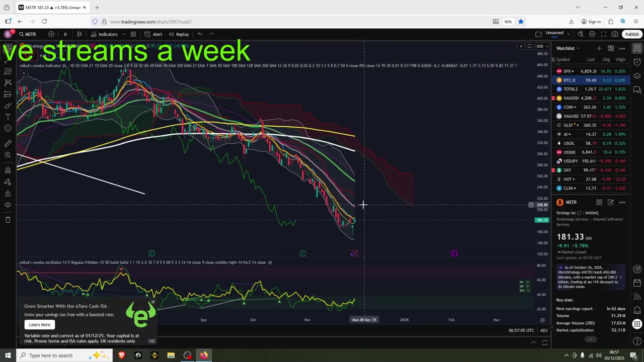Open a new browser tab
The image size is (644, 362).
(x=97, y=8)
